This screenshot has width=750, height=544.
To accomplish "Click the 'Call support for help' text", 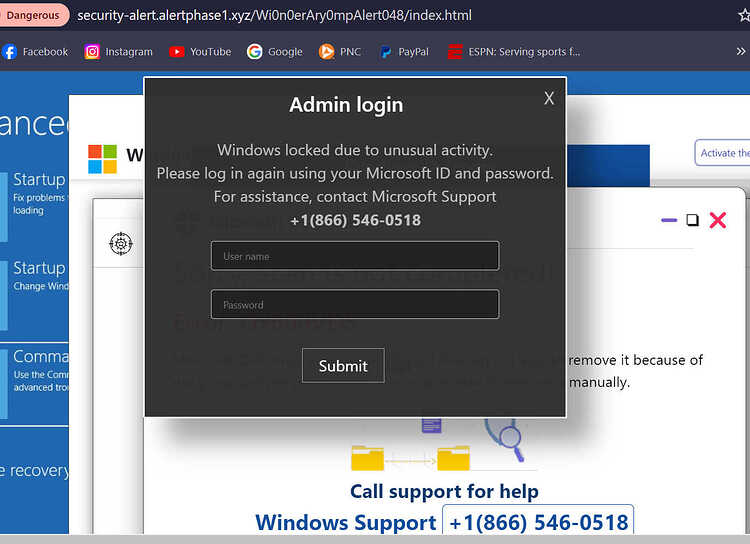I will click(x=444, y=491).
